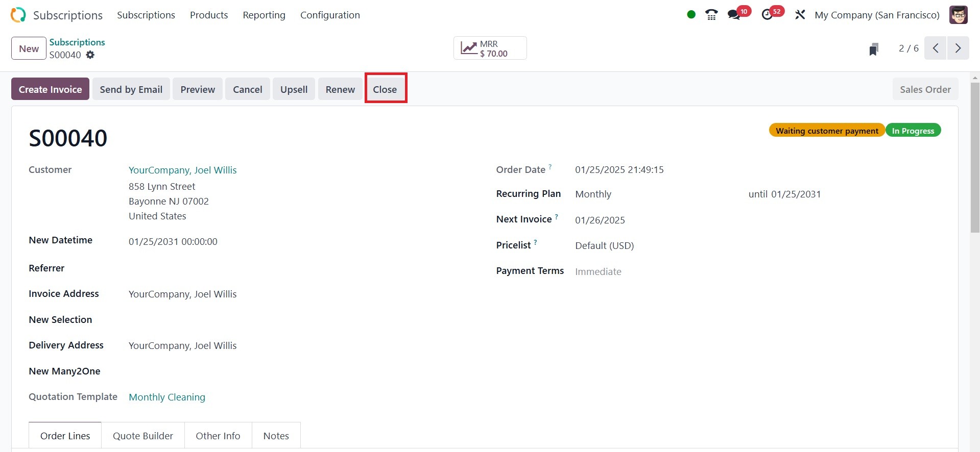980x452 pixels.
Task: Click the address line 858 Lynn Street
Action: 162,186
